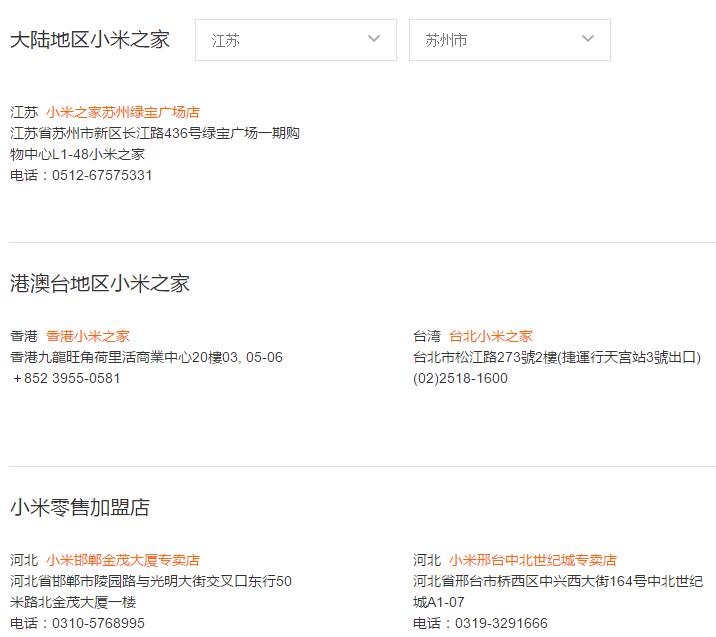The image size is (716, 637).
Task: Open the 苏州市 city dropdown
Action: 510,40
